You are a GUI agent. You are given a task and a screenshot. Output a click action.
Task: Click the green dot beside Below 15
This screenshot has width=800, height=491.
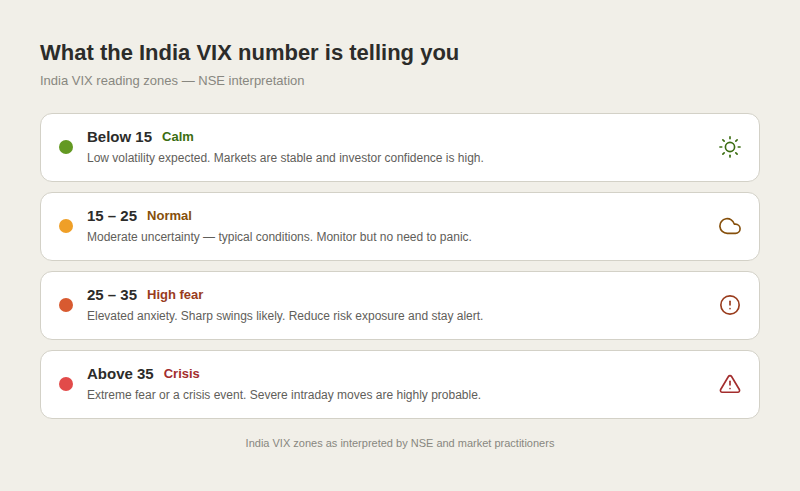pos(66,147)
